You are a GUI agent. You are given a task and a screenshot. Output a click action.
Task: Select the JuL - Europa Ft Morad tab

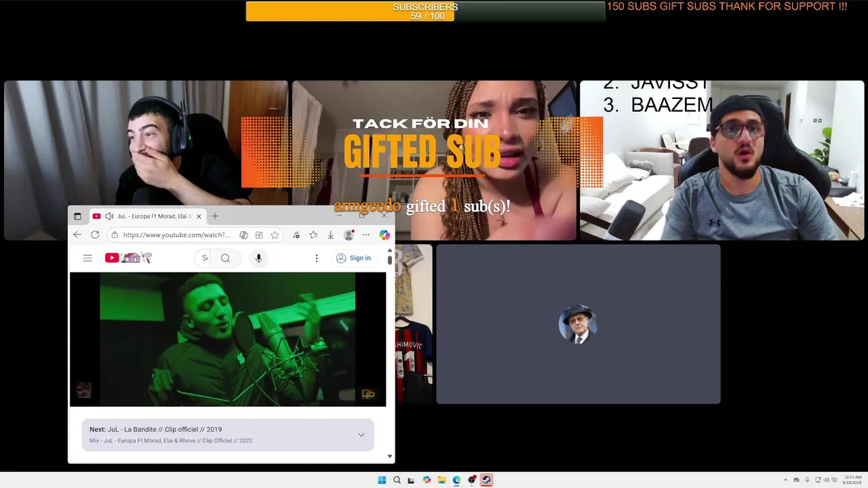tap(147, 216)
